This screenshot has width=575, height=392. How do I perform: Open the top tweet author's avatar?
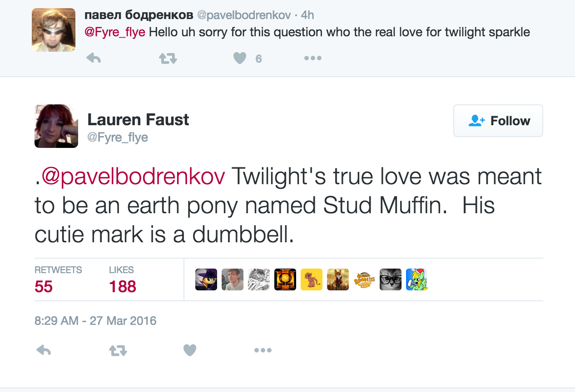click(54, 30)
